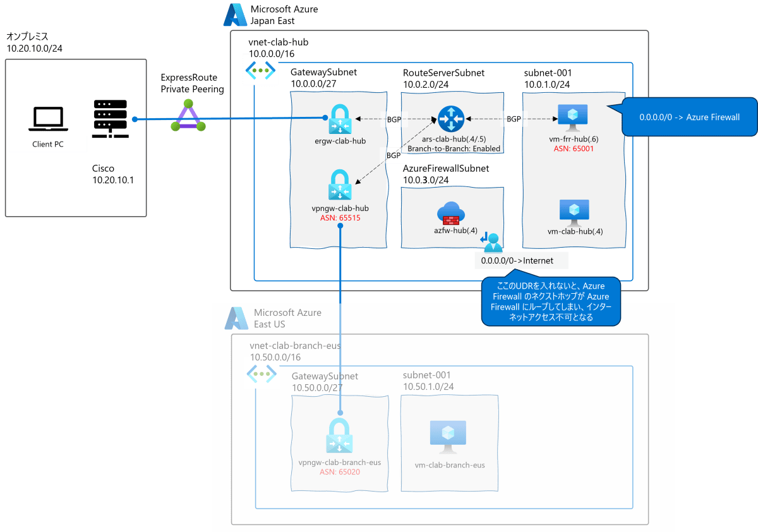
Task: Click the Client PC laptop icon
Action: point(48,119)
